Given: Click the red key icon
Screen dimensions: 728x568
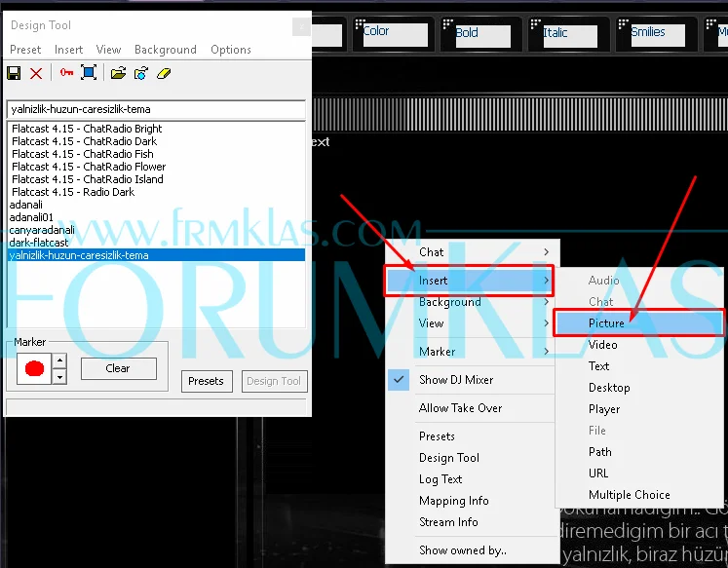Looking at the screenshot, I should pyautogui.click(x=66, y=73).
